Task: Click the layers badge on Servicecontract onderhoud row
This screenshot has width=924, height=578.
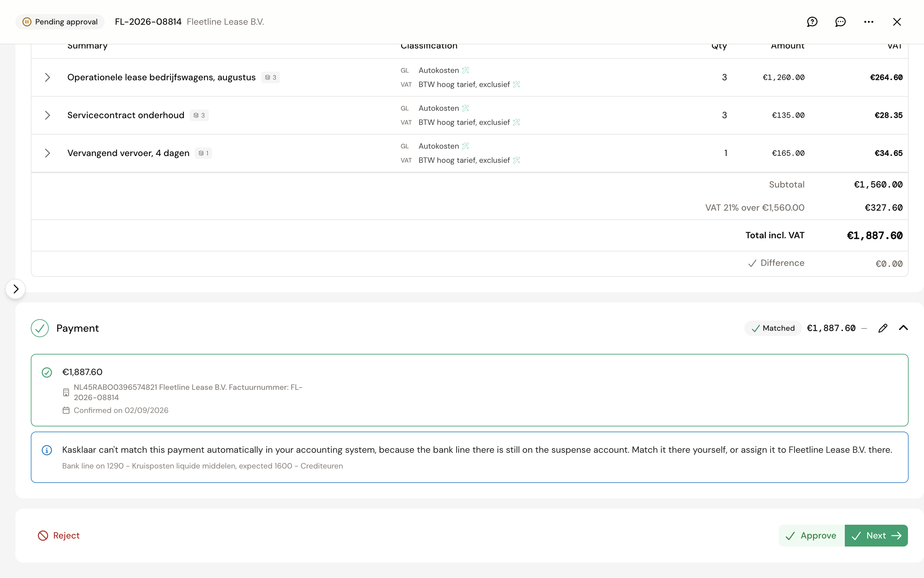Action: [x=199, y=115]
